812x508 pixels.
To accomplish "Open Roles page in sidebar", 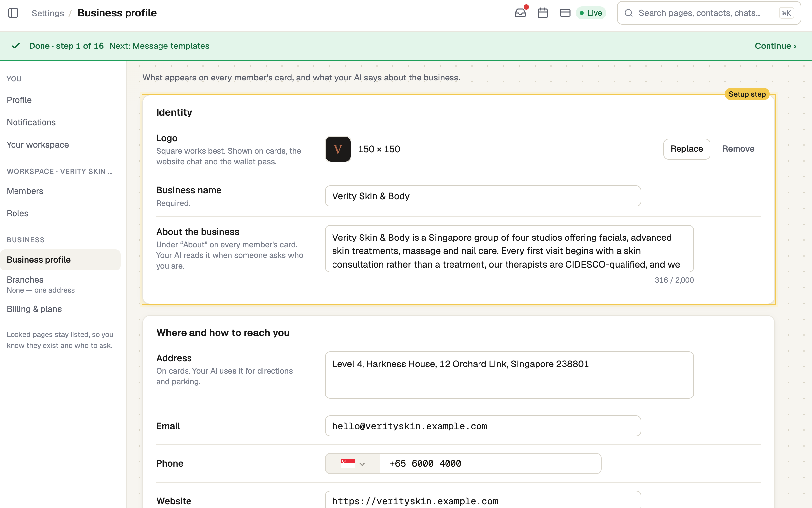I will click(60, 213).
